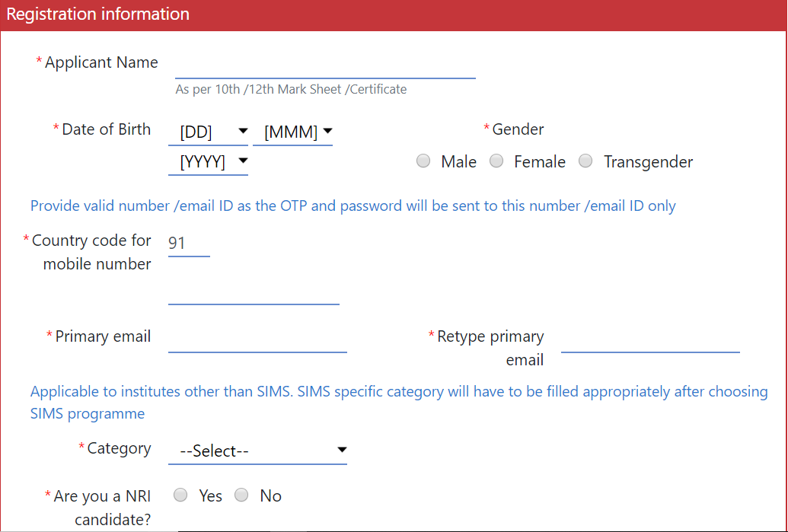
Task: Select Yes for NRI candidate
Action: click(x=180, y=495)
